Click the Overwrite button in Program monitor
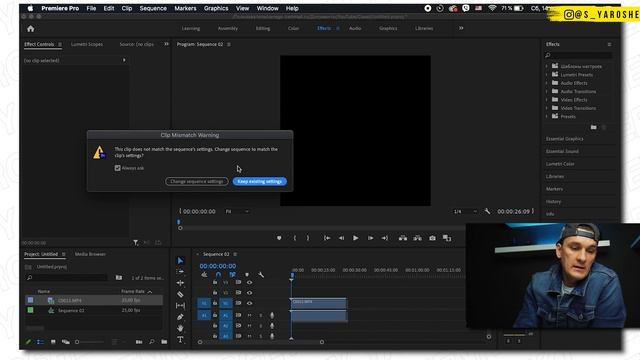 pyautogui.click(x=417, y=238)
